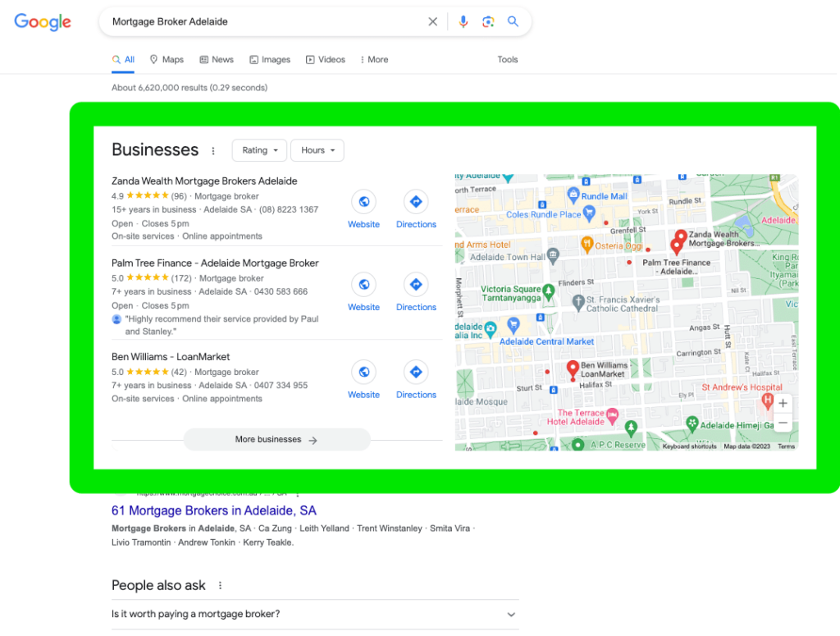This screenshot has width=840, height=636.
Task: Click Keyboard shortcuts on the map
Action: pos(689,446)
